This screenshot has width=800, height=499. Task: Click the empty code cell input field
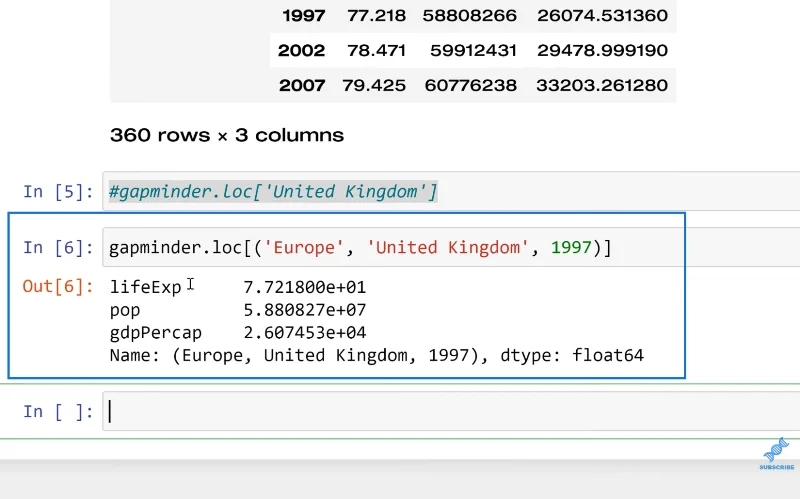pyautogui.click(x=451, y=411)
